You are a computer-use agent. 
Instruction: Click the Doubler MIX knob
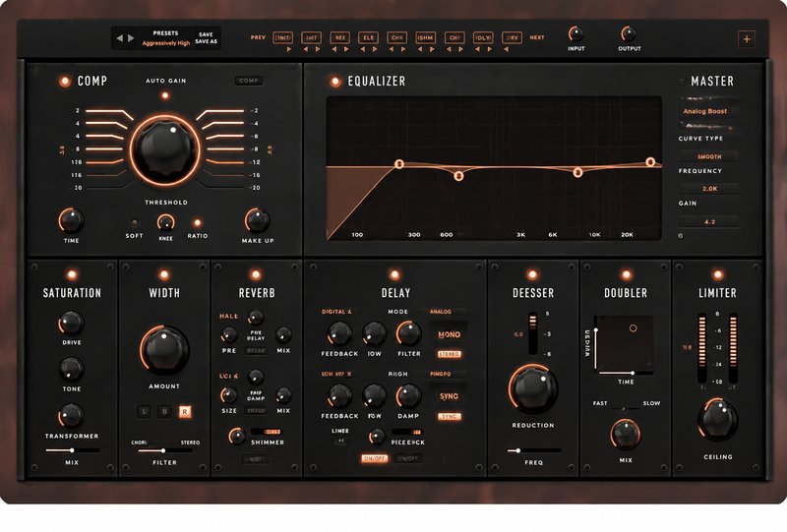click(x=626, y=434)
